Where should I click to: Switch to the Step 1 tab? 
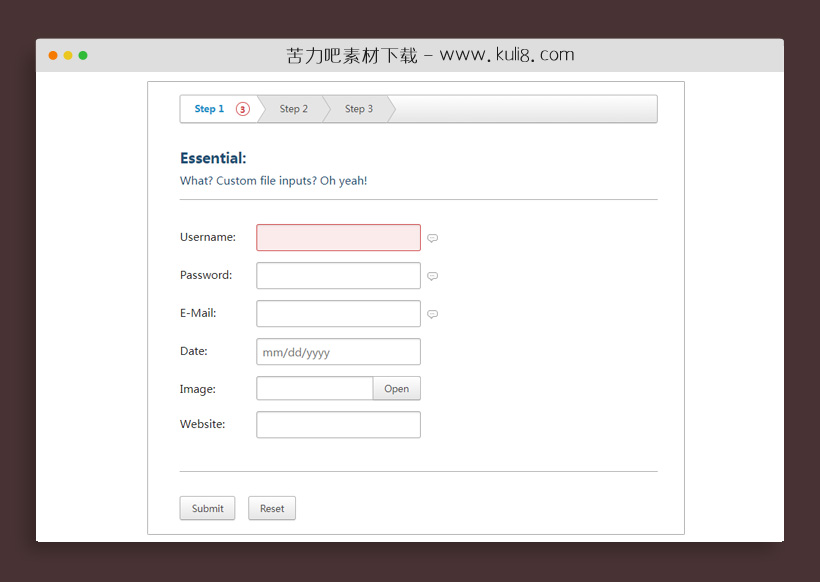[209, 109]
